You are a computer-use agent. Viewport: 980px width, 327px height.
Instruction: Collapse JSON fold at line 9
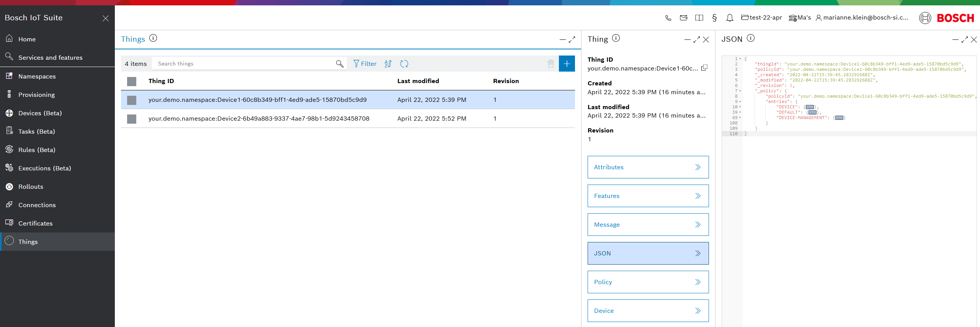[740, 102]
